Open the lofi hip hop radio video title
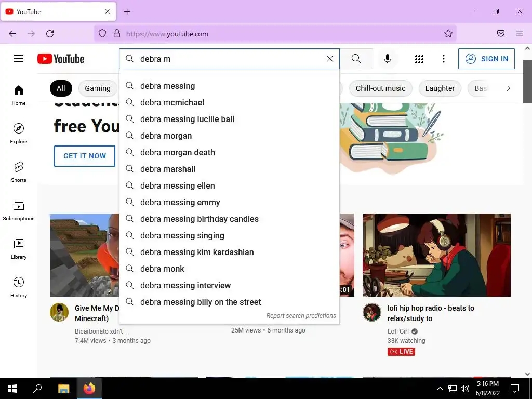 [x=431, y=313]
